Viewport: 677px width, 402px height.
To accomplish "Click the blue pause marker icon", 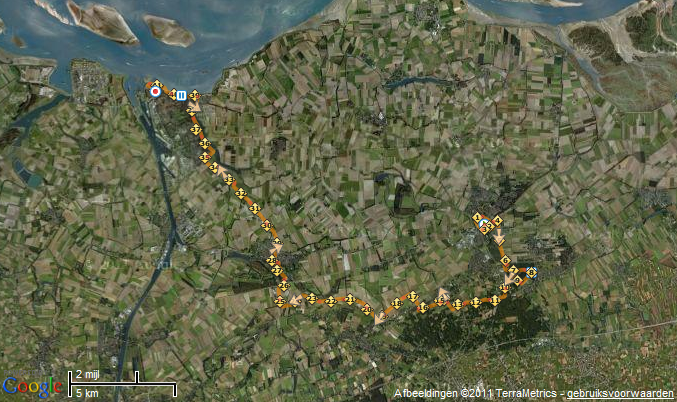I will (x=181, y=95).
